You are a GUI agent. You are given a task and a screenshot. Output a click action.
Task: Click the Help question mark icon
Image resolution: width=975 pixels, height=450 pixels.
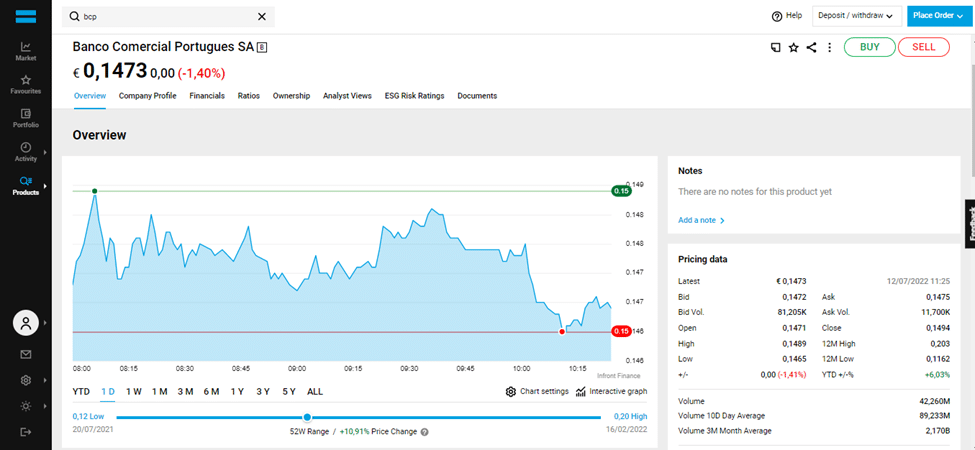click(x=776, y=16)
